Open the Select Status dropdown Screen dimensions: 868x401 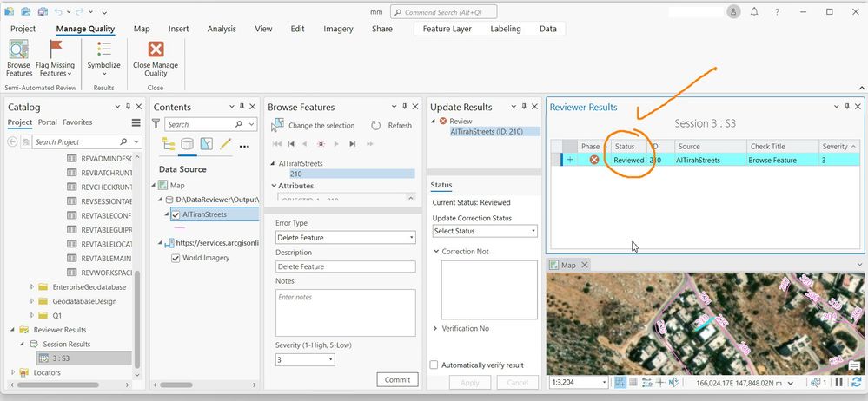pyautogui.click(x=485, y=231)
